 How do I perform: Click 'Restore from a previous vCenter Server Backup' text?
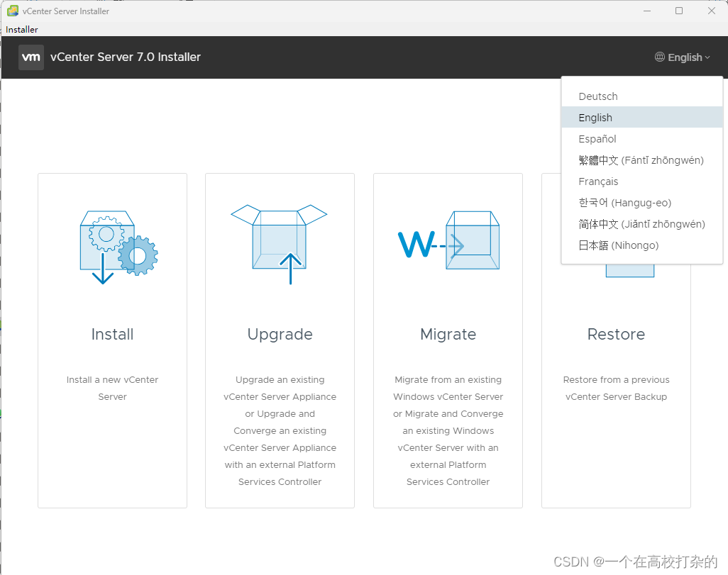tap(616, 388)
